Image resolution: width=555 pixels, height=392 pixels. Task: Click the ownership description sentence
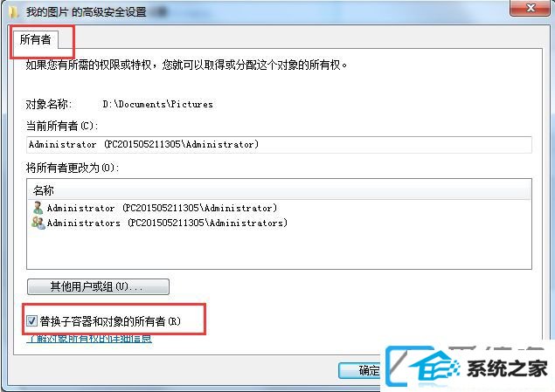pos(186,65)
